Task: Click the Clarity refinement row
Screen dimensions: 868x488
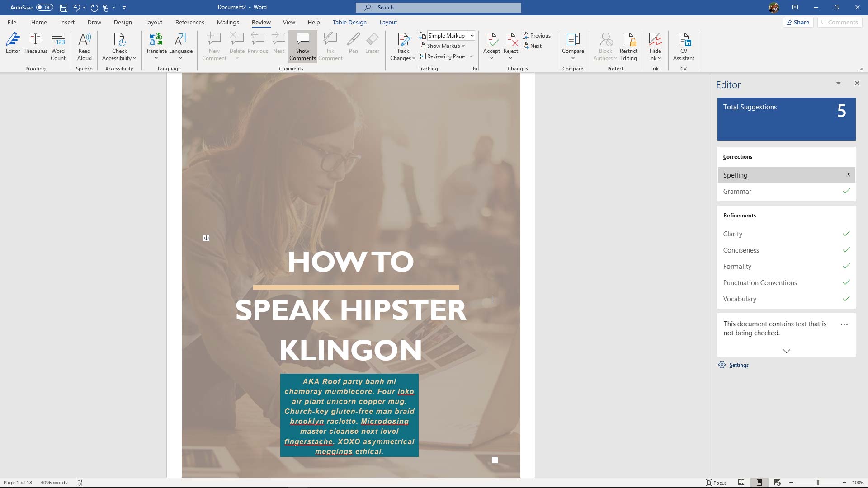Action: [x=786, y=234]
